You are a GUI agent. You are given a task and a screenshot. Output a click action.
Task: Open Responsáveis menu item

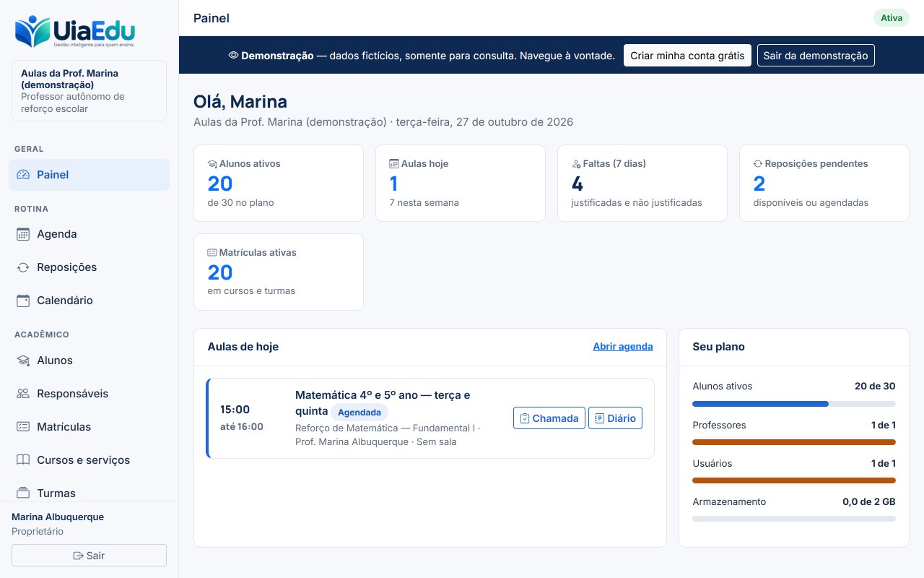point(90,394)
